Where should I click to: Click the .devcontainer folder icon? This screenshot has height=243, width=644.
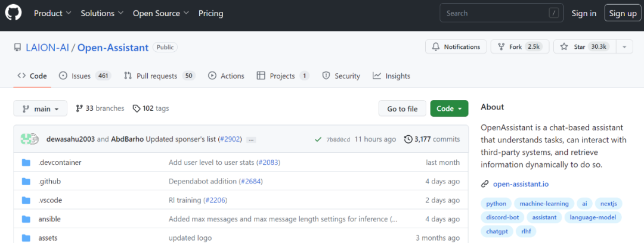pyautogui.click(x=26, y=163)
